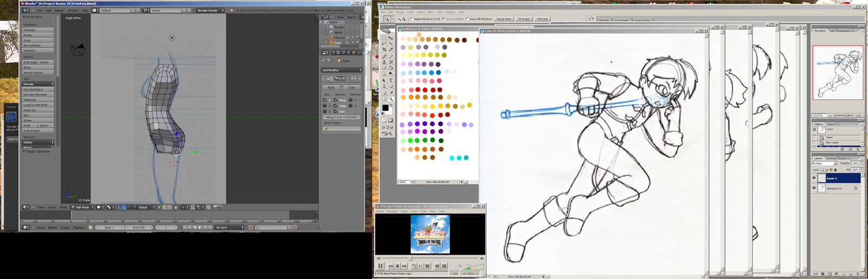Select the Crop tool in Photoshop
Viewport: 868px width, 279px height.
point(384,49)
